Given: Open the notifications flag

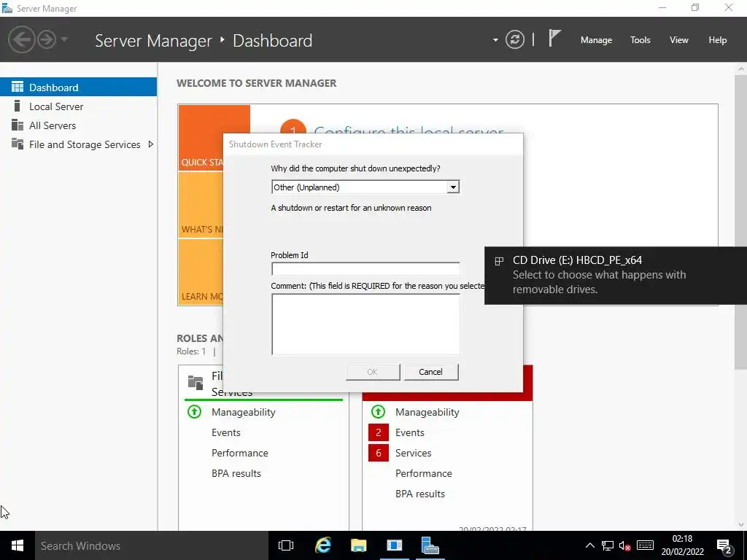Looking at the screenshot, I should (554, 39).
